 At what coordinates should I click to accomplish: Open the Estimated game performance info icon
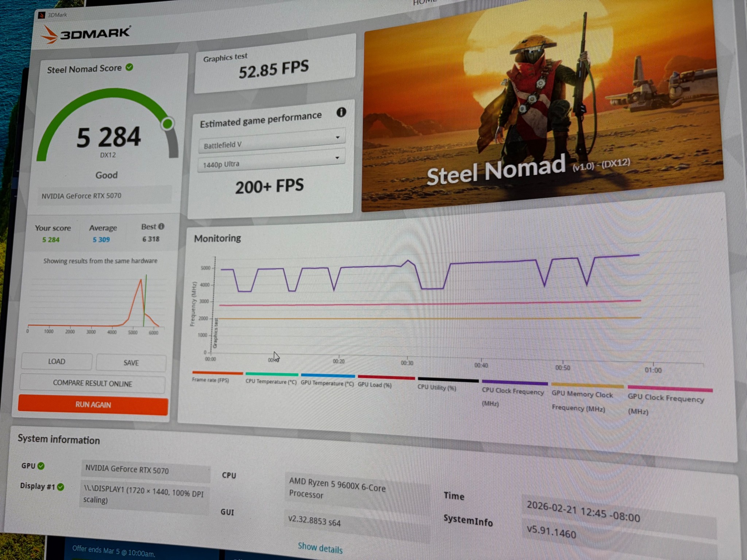click(x=341, y=112)
